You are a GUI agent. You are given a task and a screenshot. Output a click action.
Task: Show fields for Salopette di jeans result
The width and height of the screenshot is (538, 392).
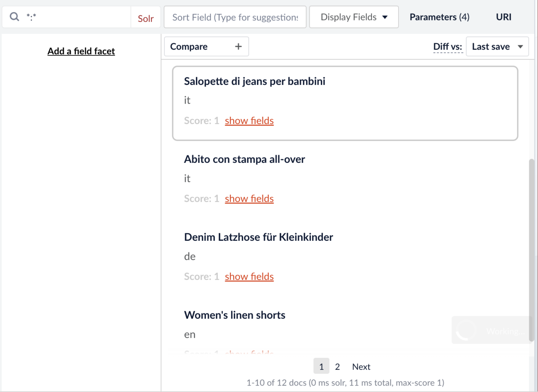coord(249,121)
